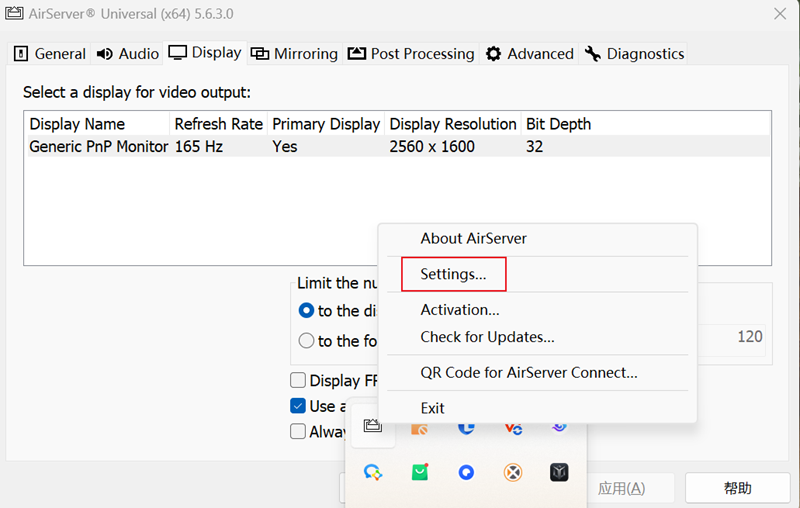
Task: Open the Post Processing tab
Action: click(x=411, y=53)
